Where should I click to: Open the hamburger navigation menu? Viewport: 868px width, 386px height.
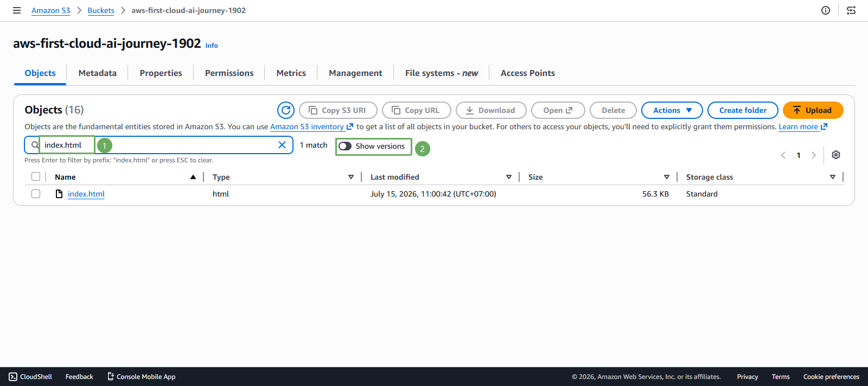coord(17,10)
